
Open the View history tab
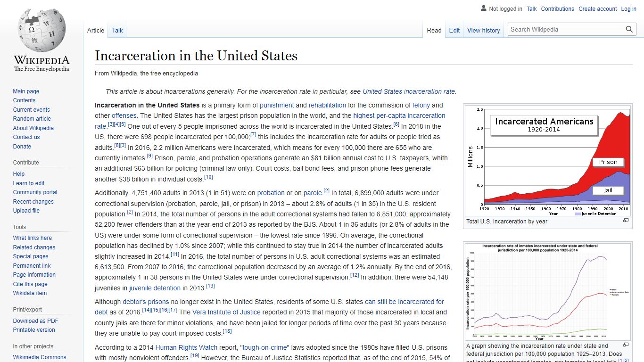click(484, 30)
